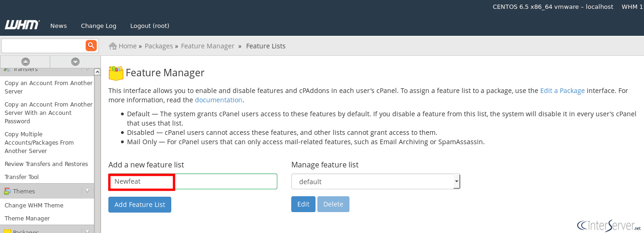Click the WHM logo

[x=22, y=25]
